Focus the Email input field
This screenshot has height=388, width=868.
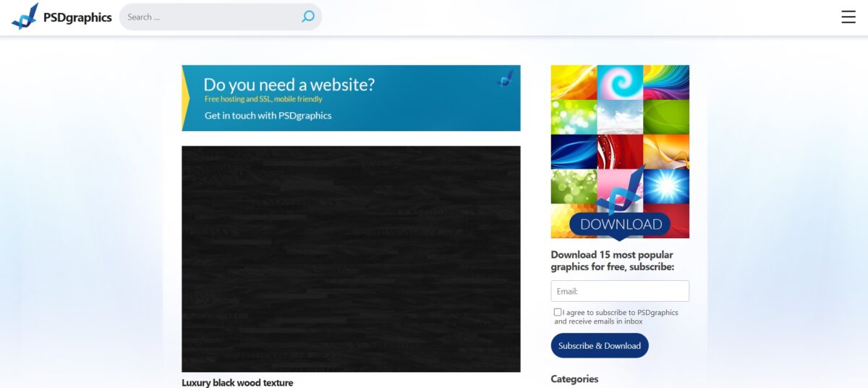point(620,291)
